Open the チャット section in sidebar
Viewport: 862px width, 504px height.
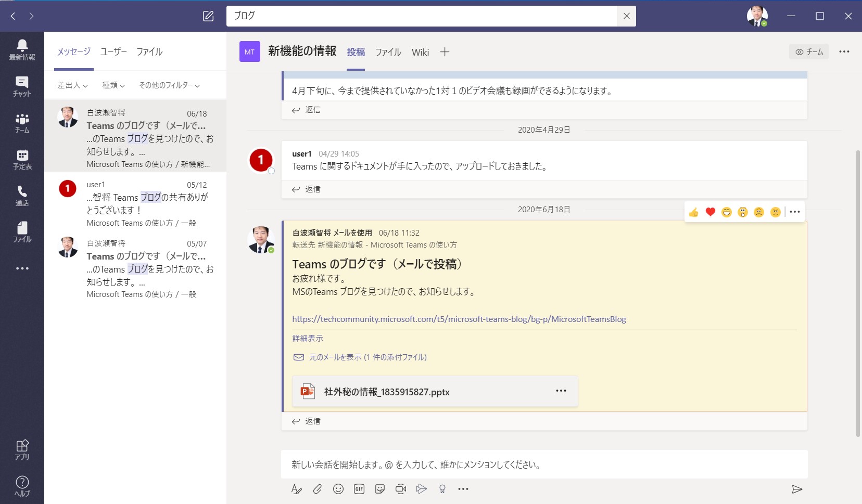[x=22, y=86]
